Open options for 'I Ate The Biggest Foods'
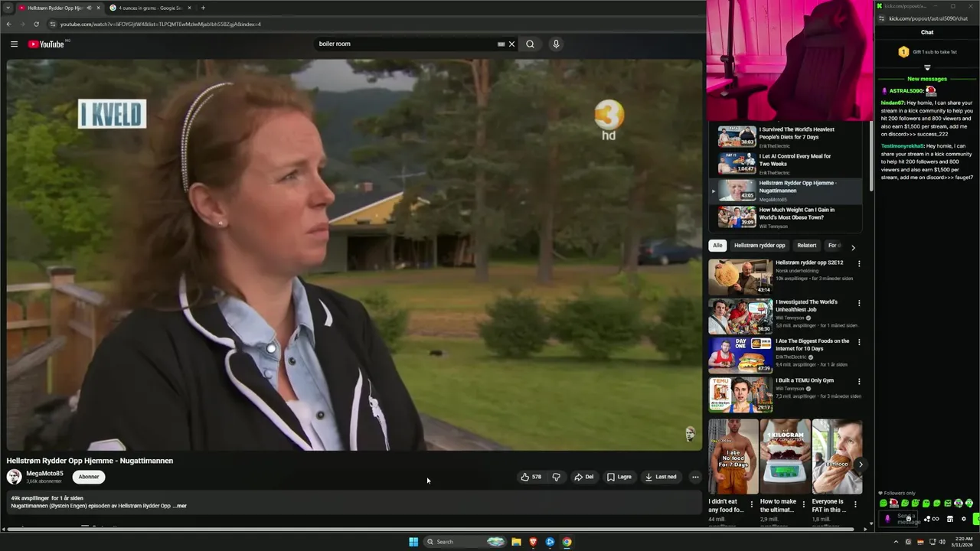This screenshot has height=551, width=980. [x=859, y=342]
